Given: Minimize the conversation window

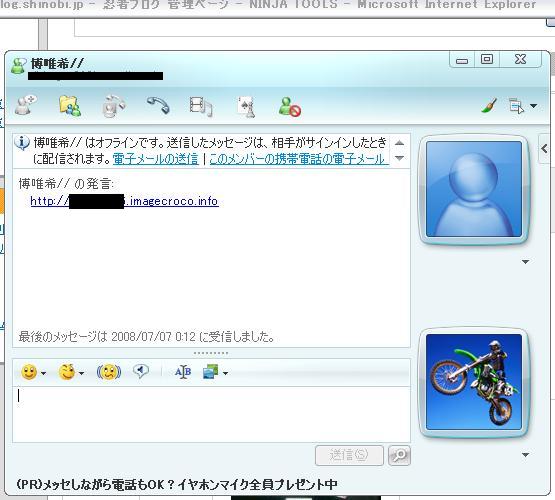Looking at the screenshot, I should pyautogui.click(x=462, y=60).
